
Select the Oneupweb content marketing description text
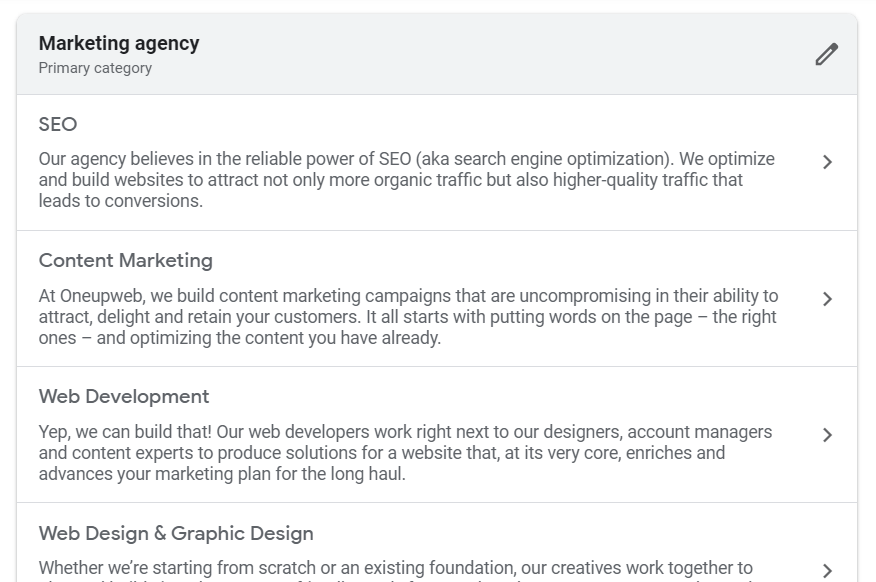pos(408,317)
